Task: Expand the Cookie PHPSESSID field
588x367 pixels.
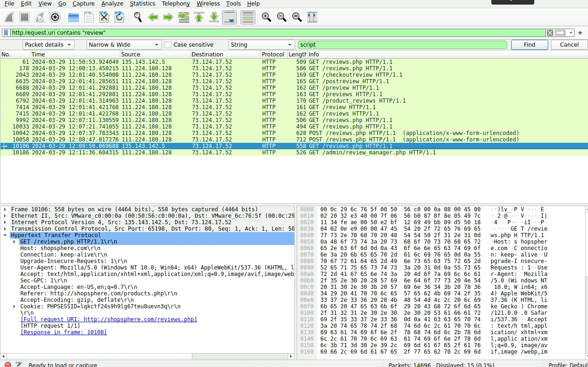Action: click(x=14, y=306)
